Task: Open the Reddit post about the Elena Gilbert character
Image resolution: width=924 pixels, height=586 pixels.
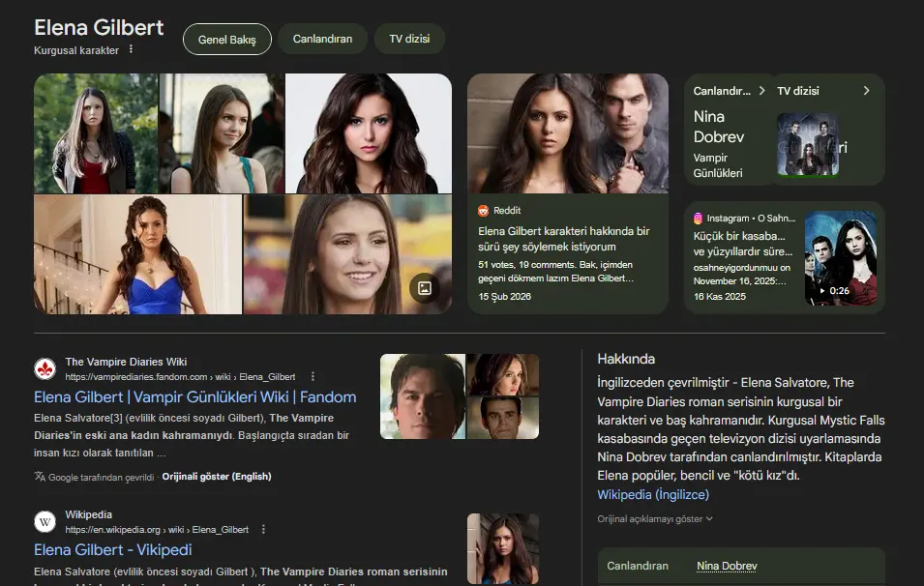Action: (563, 239)
